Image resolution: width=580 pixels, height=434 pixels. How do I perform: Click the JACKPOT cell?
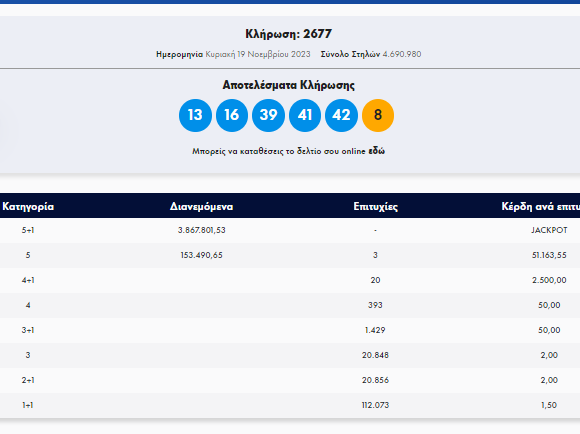[x=549, y=230]
